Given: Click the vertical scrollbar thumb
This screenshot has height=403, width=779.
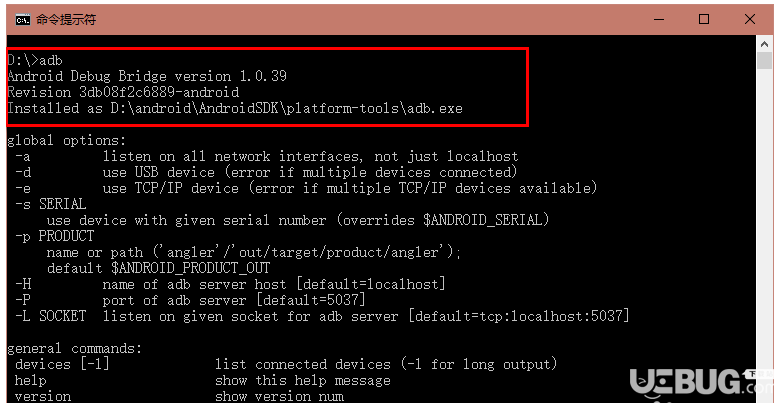Looking at the screenshot, I should pyautogui.click(x=765, y=61).
